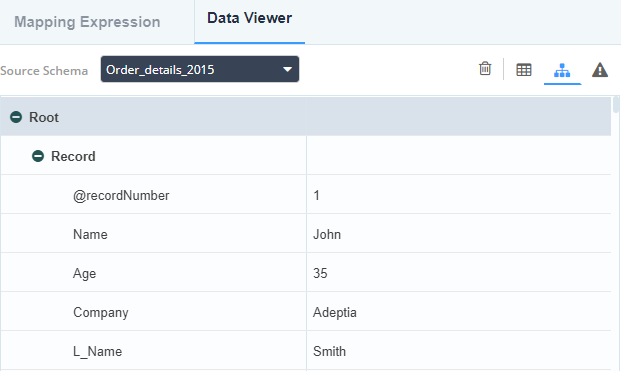621x371 pixels.
Task: Select the Age field row
Action: [x=306, y=273]
